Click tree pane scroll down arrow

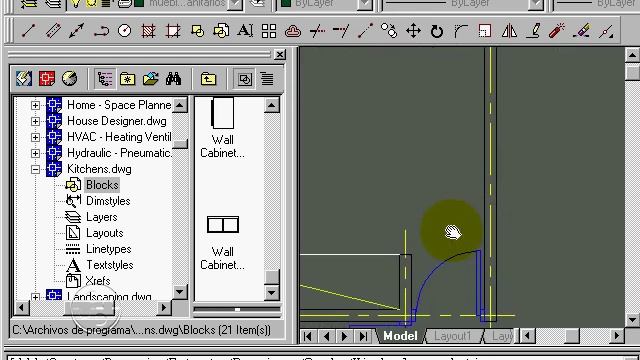click(x=180, y=292)
